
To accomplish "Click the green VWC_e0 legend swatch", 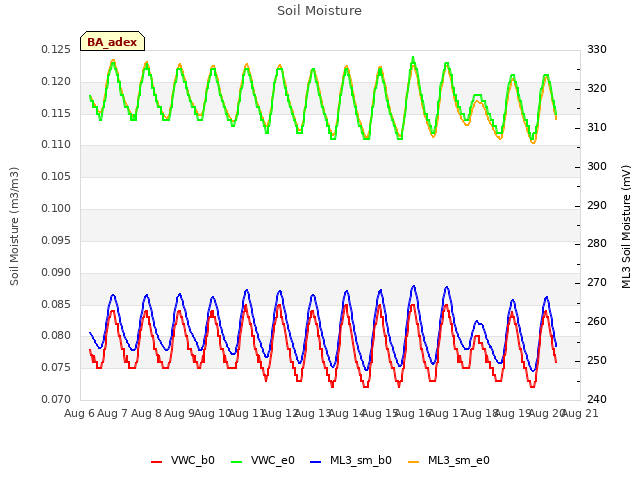I will click(x=236, y=462).
